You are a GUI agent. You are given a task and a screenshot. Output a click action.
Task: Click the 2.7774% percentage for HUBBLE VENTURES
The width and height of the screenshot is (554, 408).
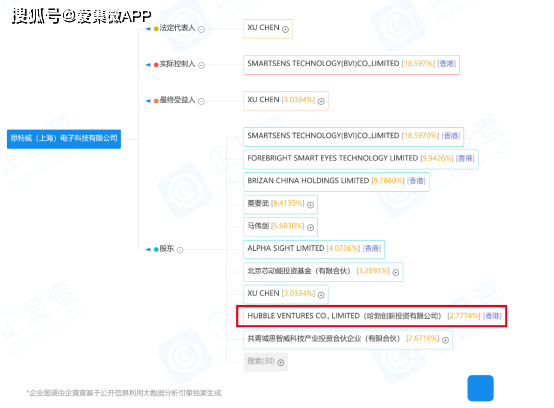click(464, 316)
